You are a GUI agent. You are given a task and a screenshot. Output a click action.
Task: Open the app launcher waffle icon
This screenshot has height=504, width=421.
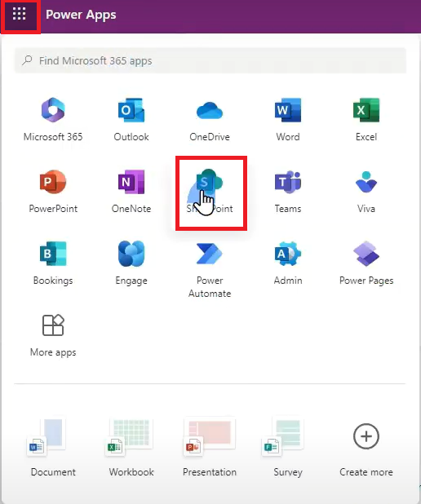coord(20,14)
